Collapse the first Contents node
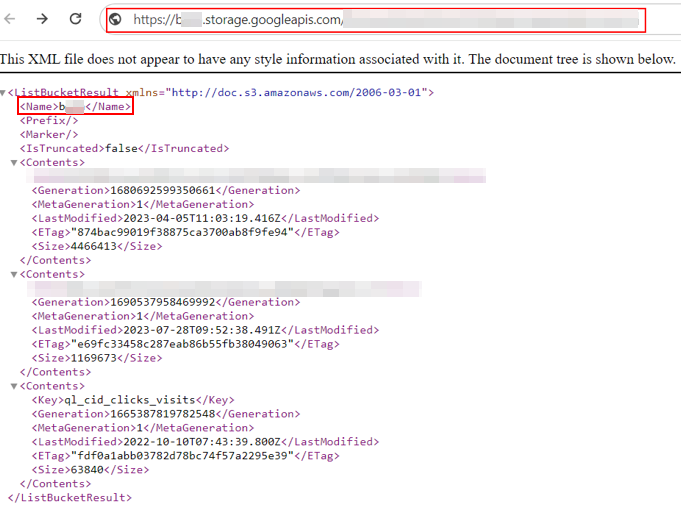This screenshot has height=511, width=681. point(14,163)
